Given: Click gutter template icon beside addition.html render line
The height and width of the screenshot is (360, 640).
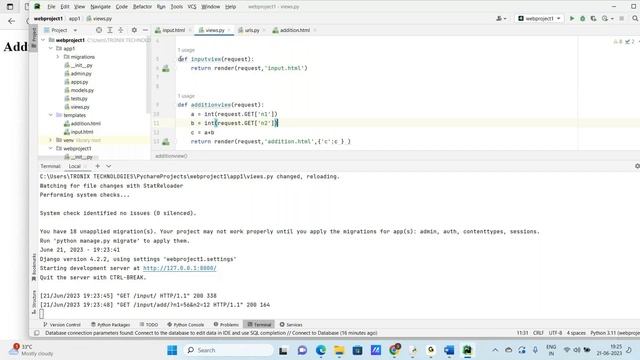Looking at the screenshot, I should (166, 142).
